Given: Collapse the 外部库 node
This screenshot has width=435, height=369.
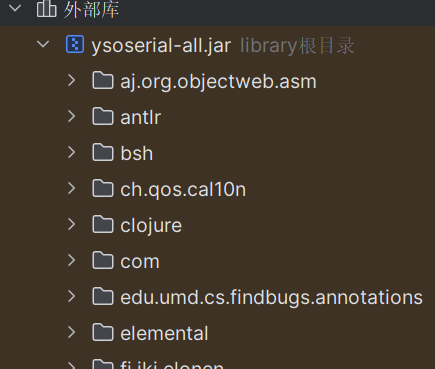Looking at the screenshot, I should 15,8.
